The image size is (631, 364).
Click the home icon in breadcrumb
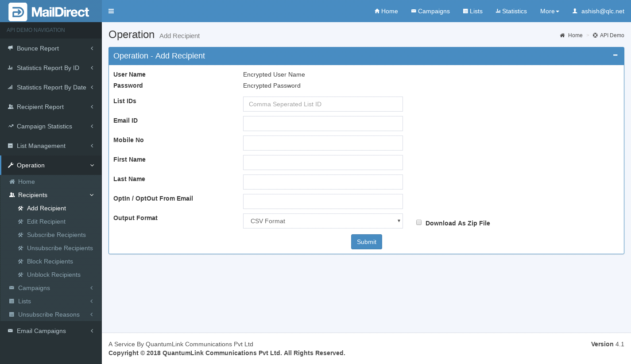coord(562,35)
